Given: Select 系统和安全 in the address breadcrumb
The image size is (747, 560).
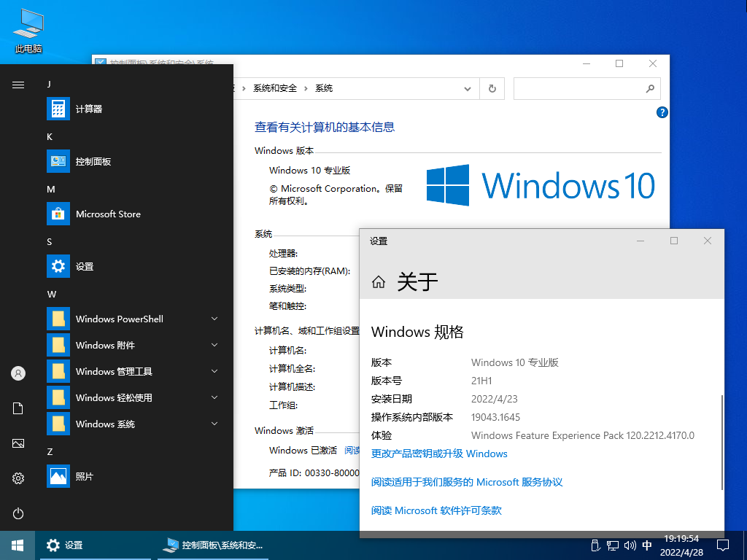Looking at the screenshot, I should (275, 88).
